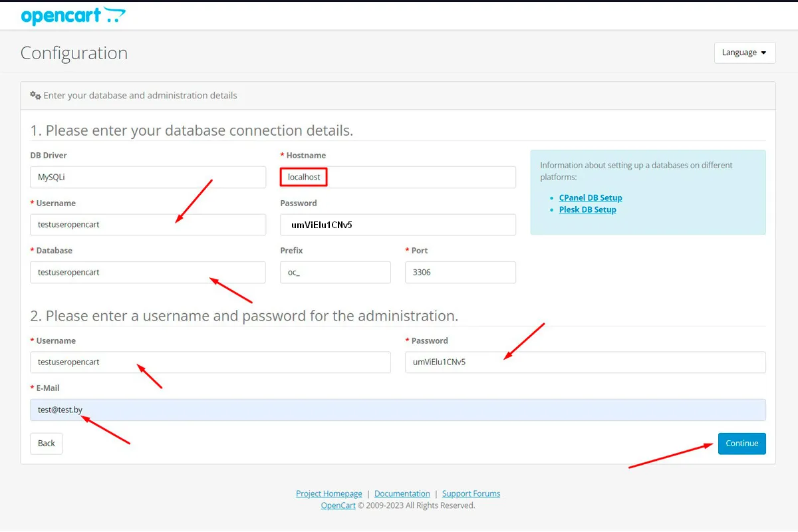Click the E-Mail input field
The image size is (798, 532).
tap(398, 410)
